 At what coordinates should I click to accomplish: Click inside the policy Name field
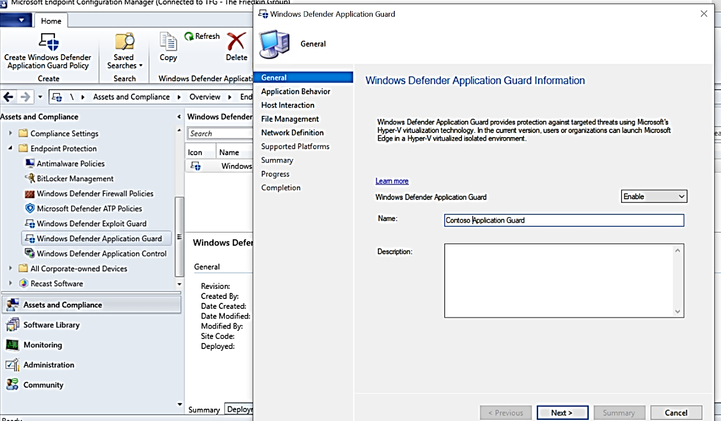(x=564, y=220)
